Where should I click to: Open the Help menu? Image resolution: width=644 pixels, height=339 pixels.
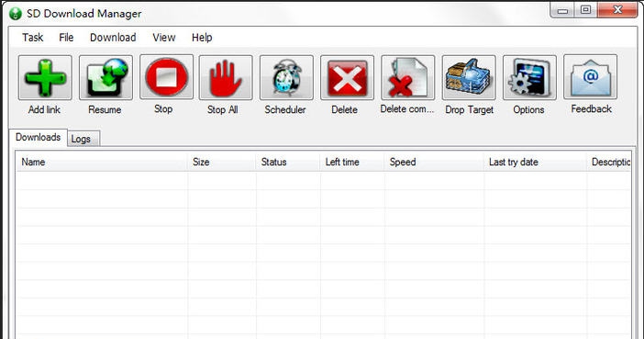(202, 38)
